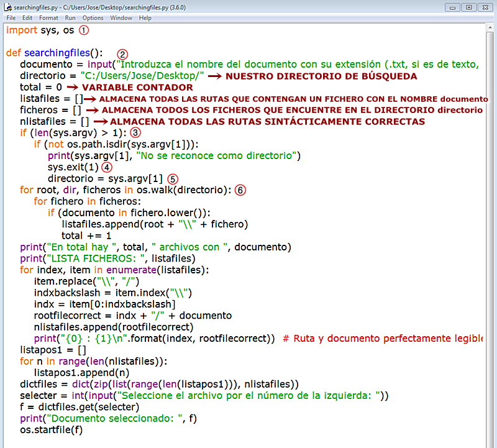Click the 'Documento seleccionado' print line
This screenshot has height=448, width=497.
click(x=108, y=418)
